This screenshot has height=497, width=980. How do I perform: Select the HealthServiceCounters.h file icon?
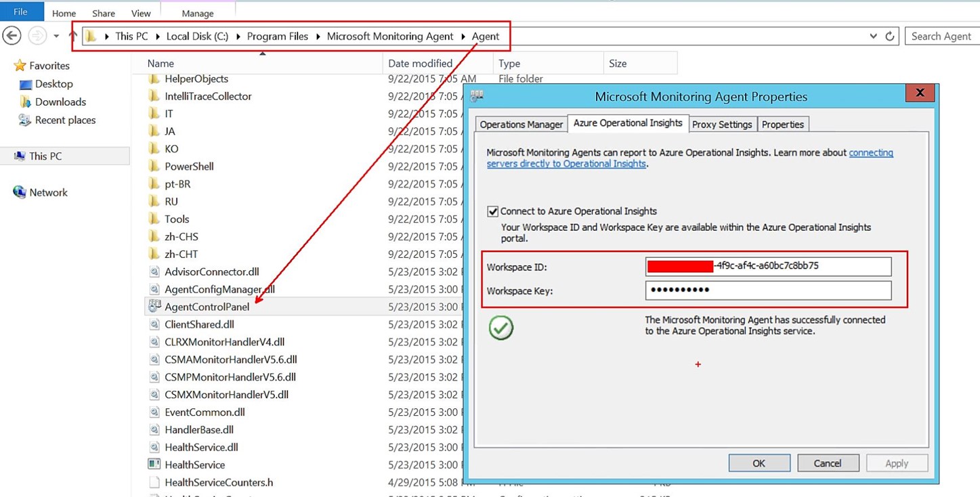click(154, 483)
